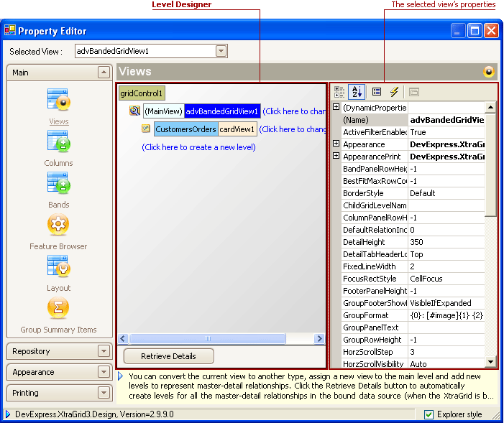Click change-view link next to cardView1
This screenshot has height=423, width=504.
(x=292, y=129)
